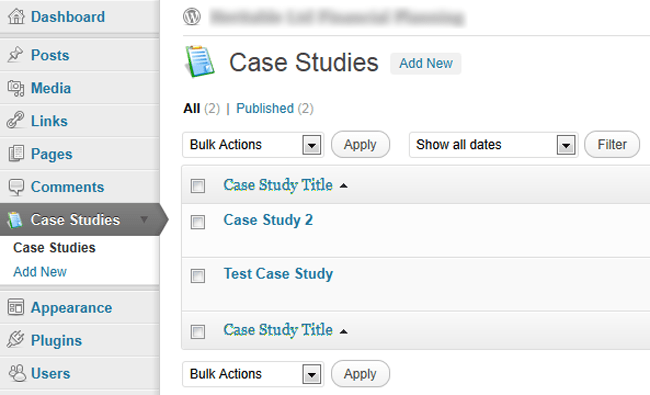Tick the select-all checkbox in top header row
Image resolution: width=650 pixels, height=395 pixels.
pos(198,186)
